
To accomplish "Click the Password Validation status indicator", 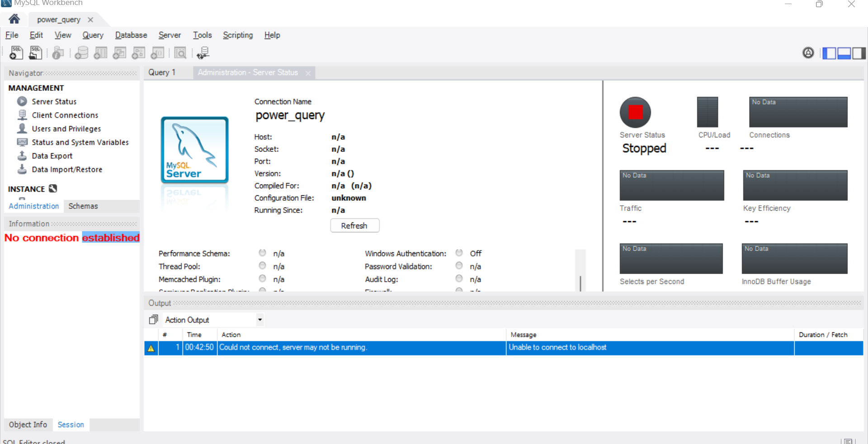I will pyautogui.click(x=459, y=265).
